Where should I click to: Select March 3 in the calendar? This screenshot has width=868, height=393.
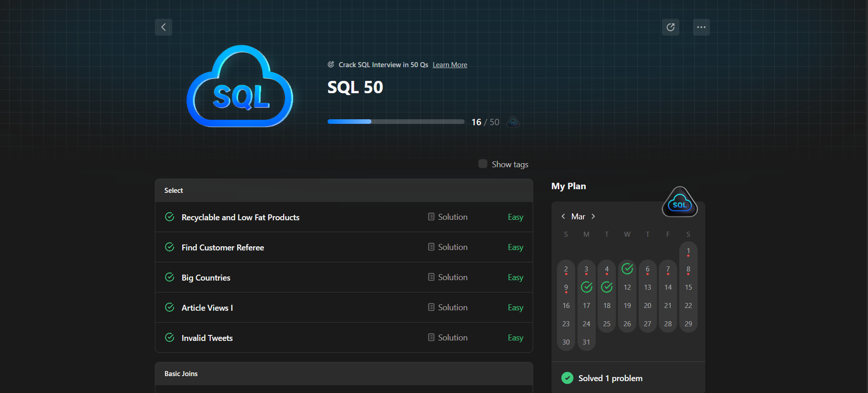coord(586,269)
